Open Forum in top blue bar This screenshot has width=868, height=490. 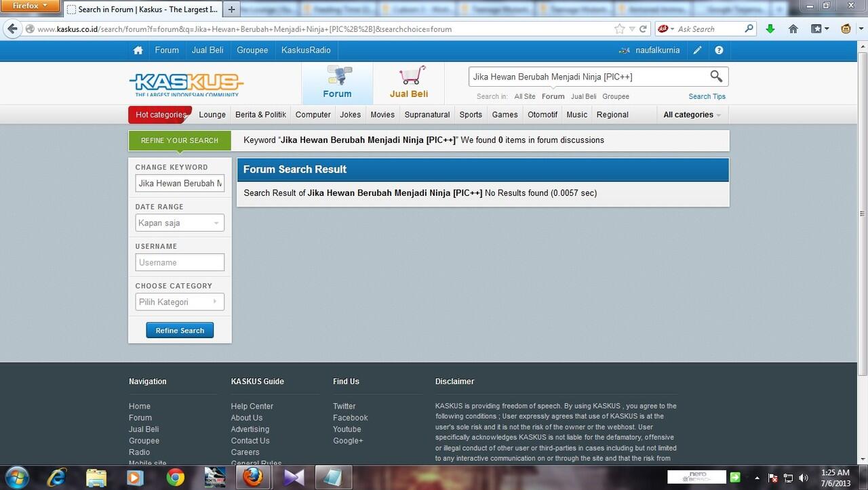coord(167,50)
